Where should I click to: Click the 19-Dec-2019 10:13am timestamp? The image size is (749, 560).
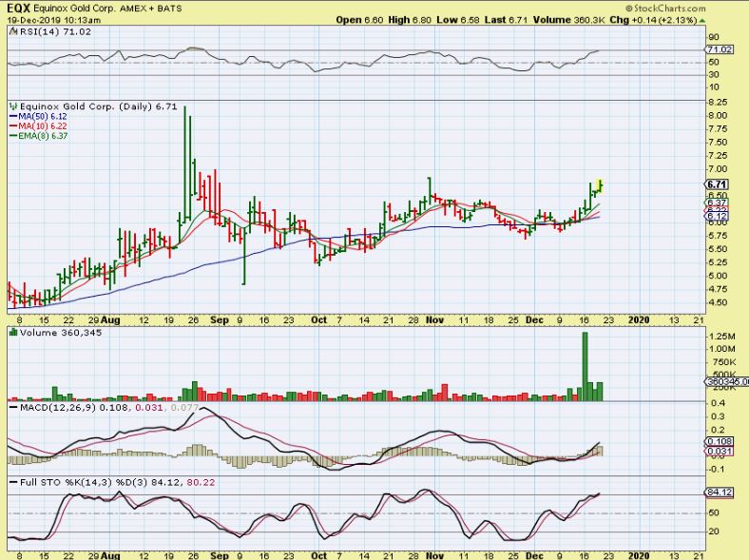[x=53, y=20]
